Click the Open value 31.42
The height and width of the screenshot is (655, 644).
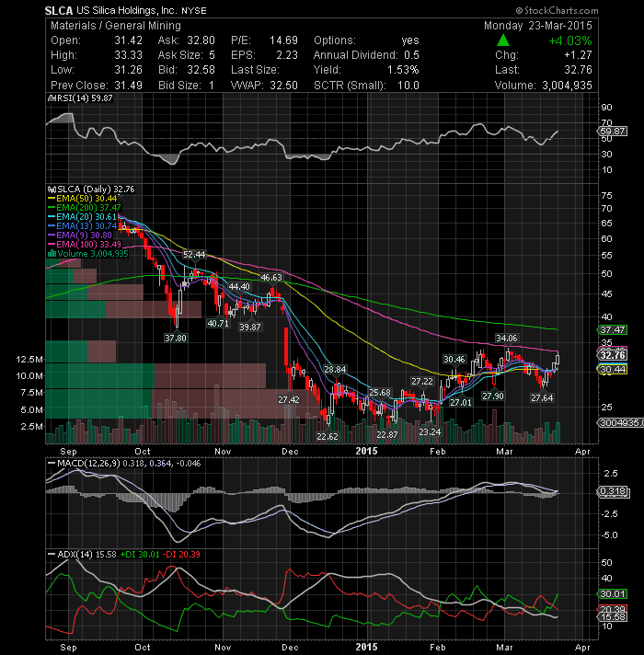tap(128, 40)
